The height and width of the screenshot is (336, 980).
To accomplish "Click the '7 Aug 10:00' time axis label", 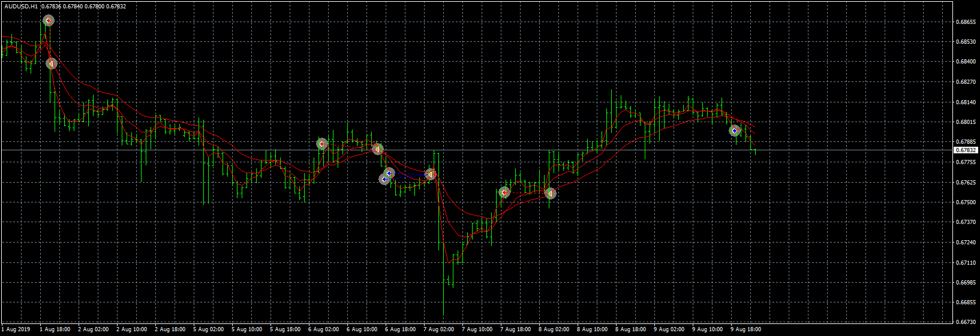I will tap(477, 329).
